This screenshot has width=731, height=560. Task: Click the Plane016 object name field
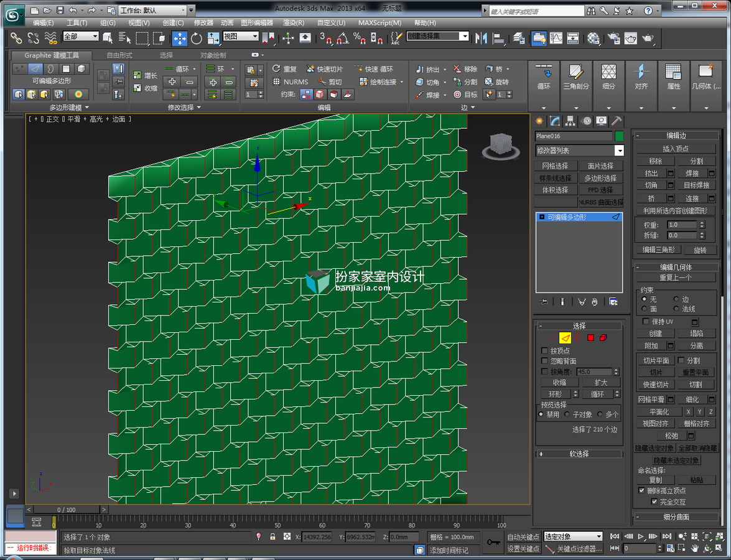(x=574, y=136)
